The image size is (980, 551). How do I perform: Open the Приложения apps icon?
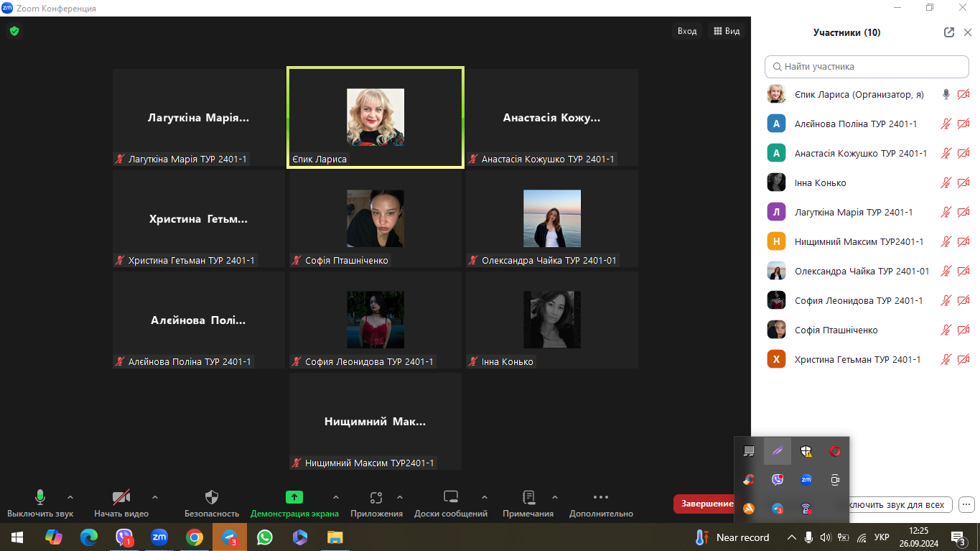376,498
